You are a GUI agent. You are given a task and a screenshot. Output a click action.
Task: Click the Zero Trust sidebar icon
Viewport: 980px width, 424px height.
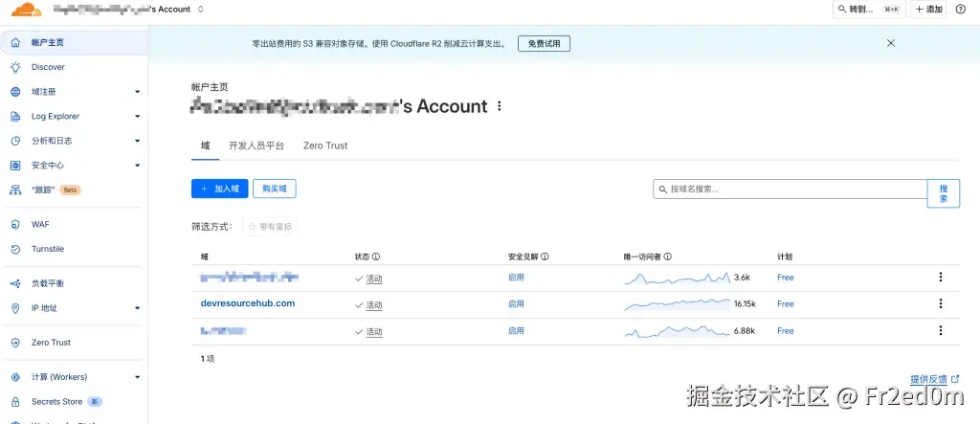(15, 343)
